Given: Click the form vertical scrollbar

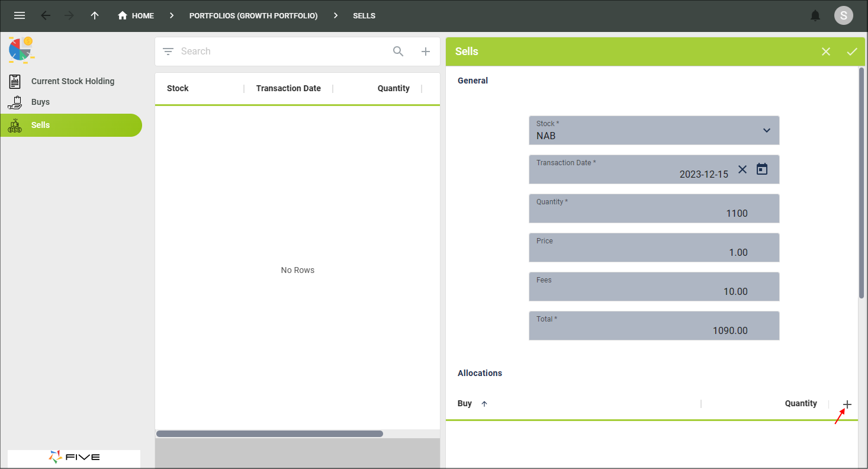Looking at the screenshot, I should 861,182.
